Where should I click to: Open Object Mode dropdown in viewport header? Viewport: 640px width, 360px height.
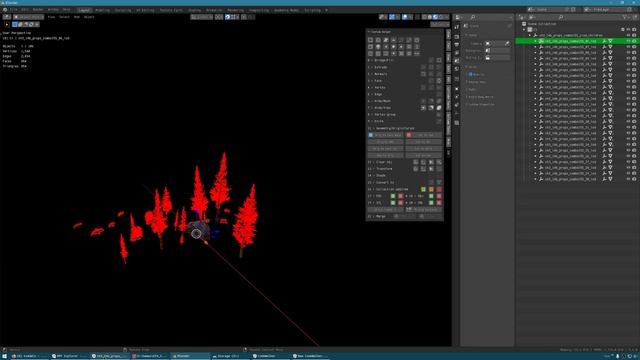point(29,17)
